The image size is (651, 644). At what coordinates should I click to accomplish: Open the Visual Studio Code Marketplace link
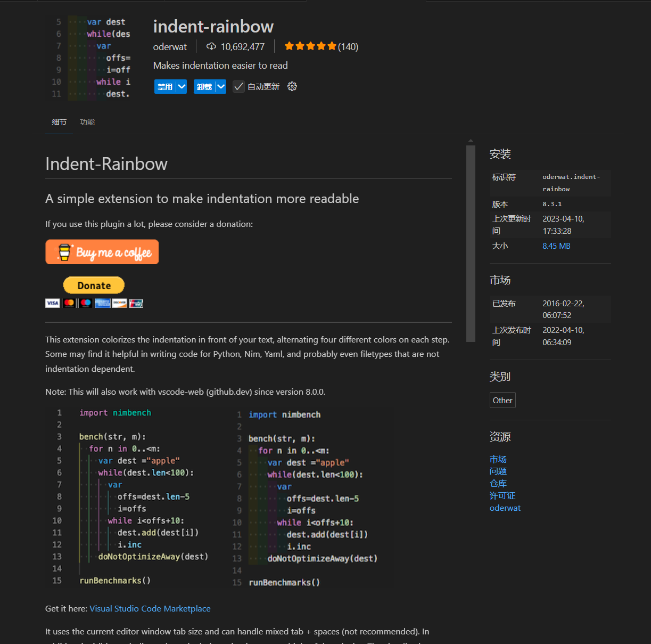point(150,608)
